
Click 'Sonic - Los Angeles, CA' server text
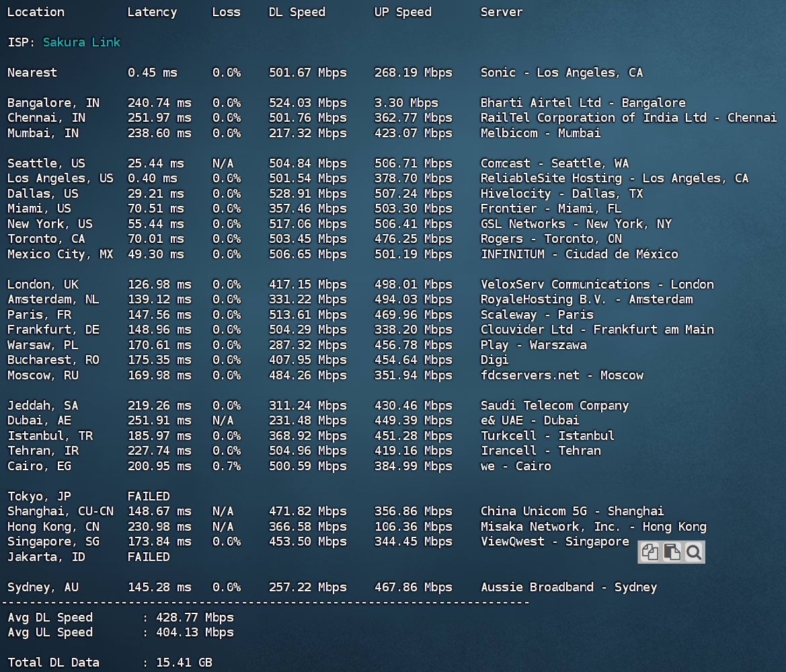click(561, 73)
